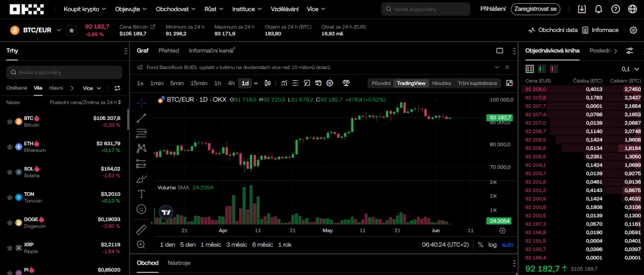Select Bitcoin row in markets list
Screen dimensions: 644x275
(64, 122)
